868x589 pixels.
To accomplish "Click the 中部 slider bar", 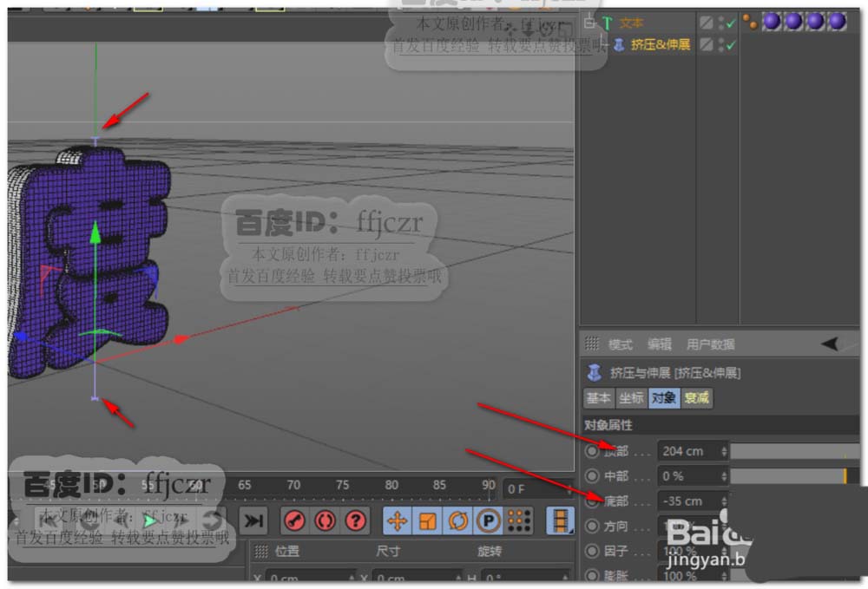I will coord(795,476).
